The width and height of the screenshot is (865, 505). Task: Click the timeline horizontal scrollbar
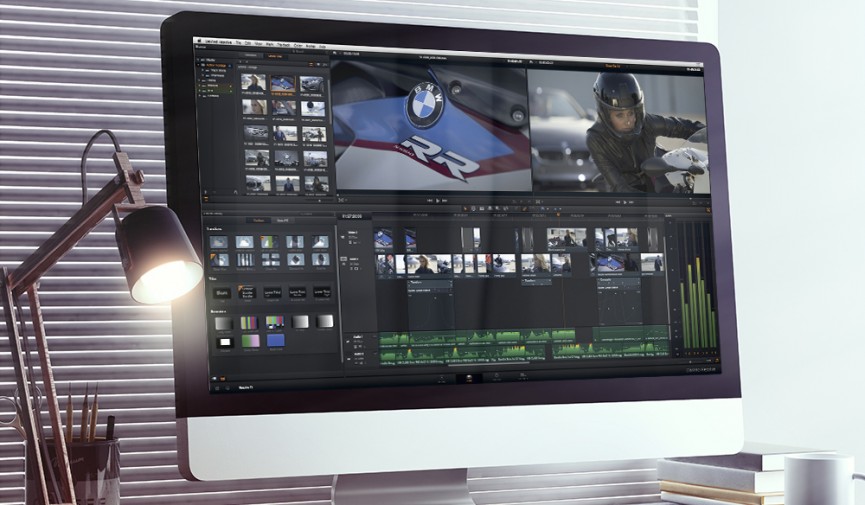[x=488, y=365]
